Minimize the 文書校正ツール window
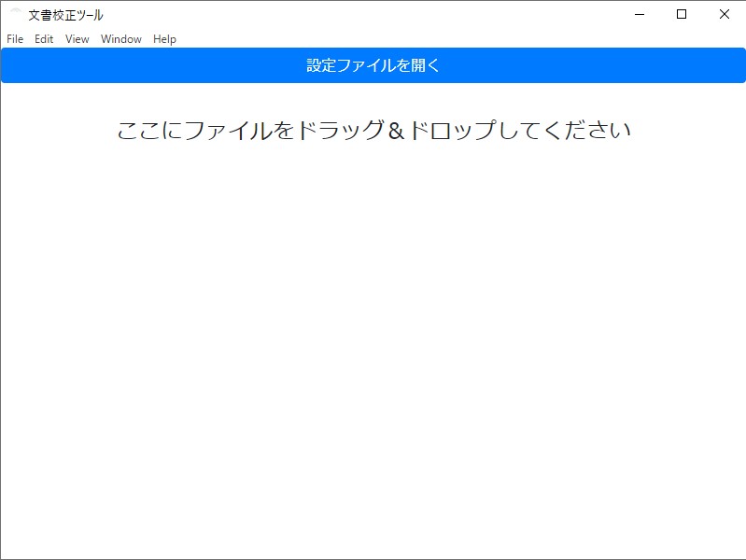 click(640, 14)
